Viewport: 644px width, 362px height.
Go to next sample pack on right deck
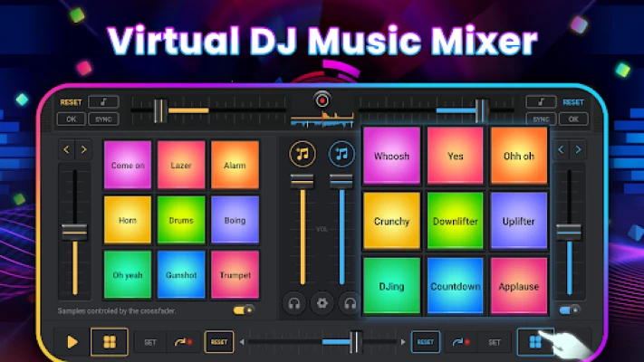[x=578, y=148]
